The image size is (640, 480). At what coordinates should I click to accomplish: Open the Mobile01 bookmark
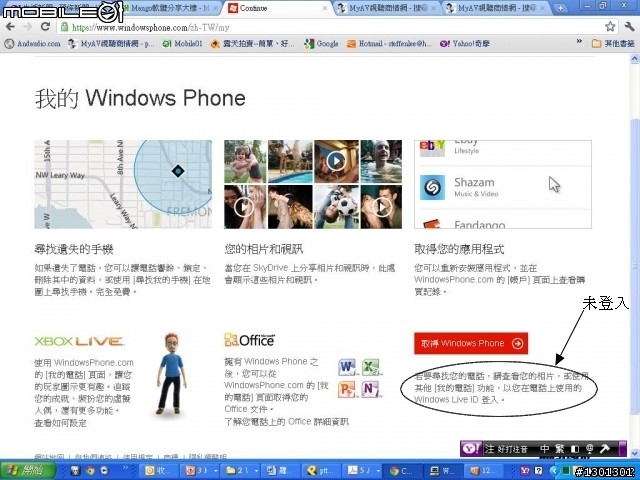pos(182,44)
